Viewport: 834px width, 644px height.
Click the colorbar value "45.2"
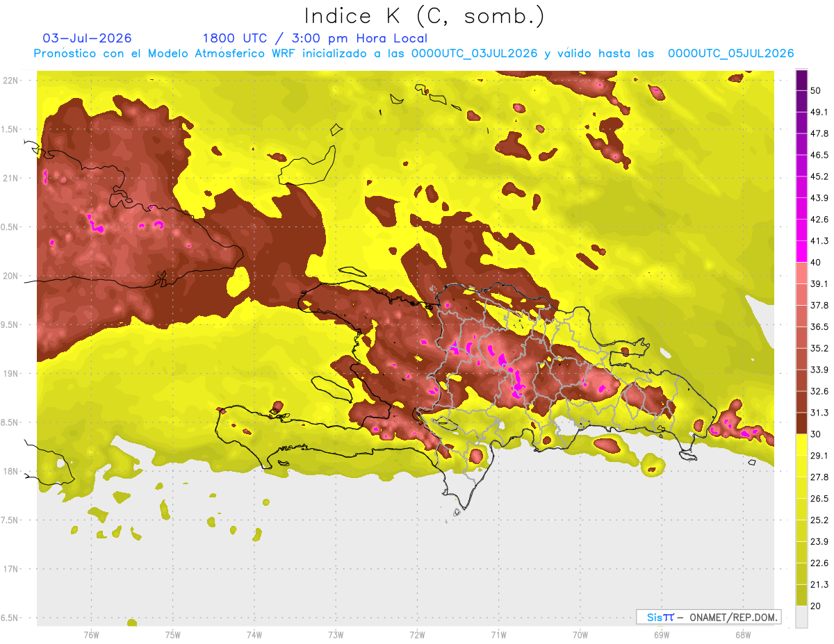click(819, 177)
